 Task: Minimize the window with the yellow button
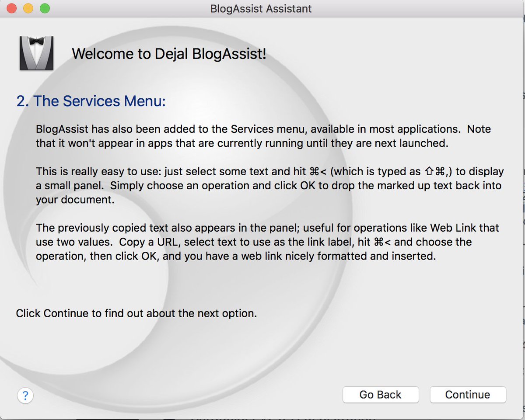tap(28, 8)
